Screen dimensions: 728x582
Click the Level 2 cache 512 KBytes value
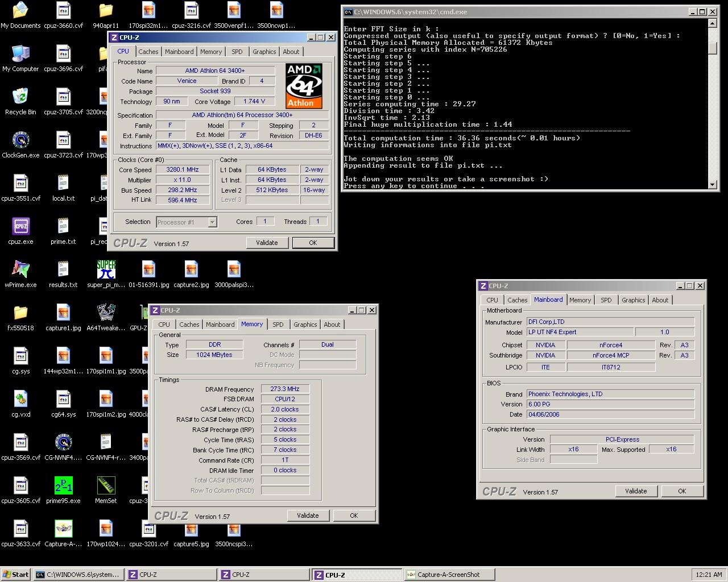tap(272, 190)
